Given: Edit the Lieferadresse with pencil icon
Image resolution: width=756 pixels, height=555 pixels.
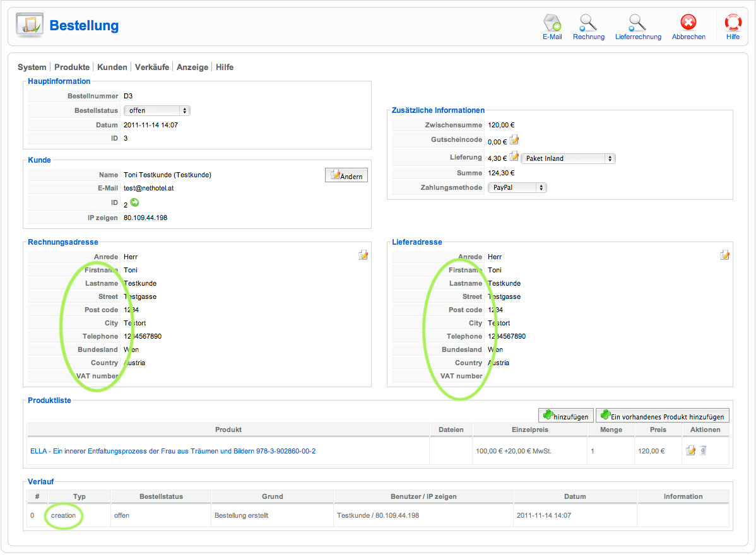Looking at the screenshot, I should 725,255.
